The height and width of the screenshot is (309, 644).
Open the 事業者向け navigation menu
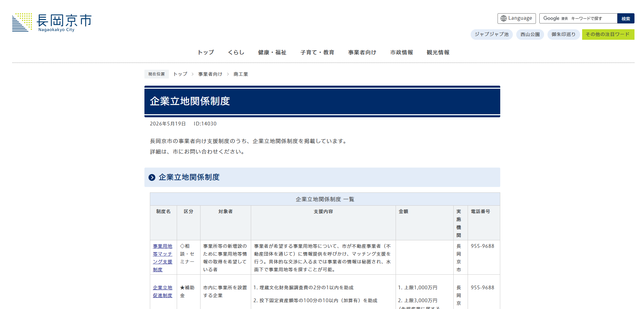click(362, 52)
